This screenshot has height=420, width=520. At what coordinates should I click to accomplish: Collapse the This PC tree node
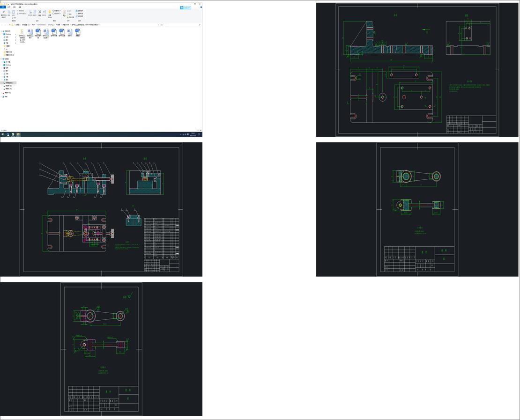click(x=1, y=59)
